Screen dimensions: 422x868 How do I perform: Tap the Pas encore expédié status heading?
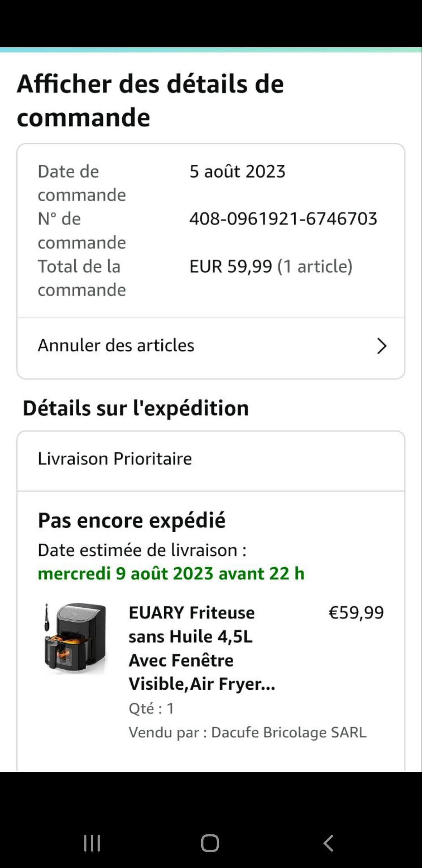tap(132, 520)
